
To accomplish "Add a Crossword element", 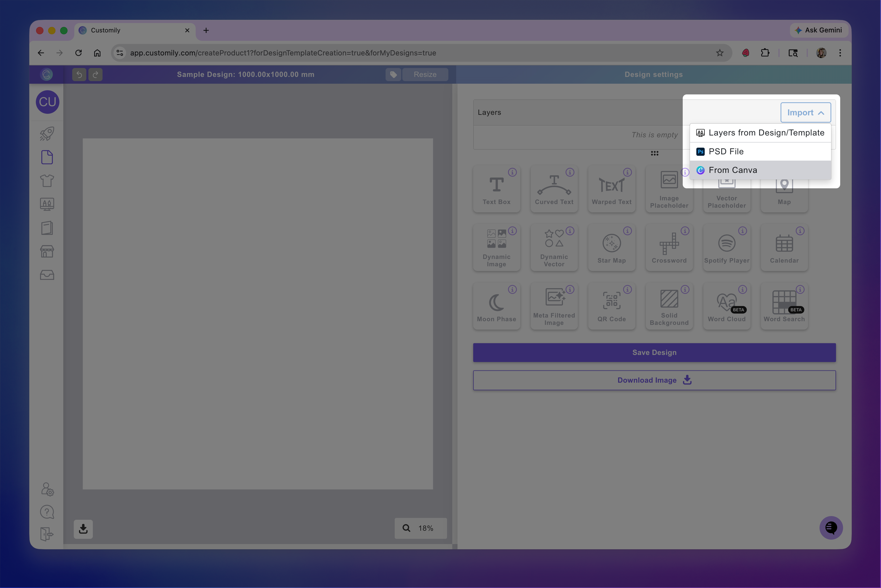I will click(669, 248).
